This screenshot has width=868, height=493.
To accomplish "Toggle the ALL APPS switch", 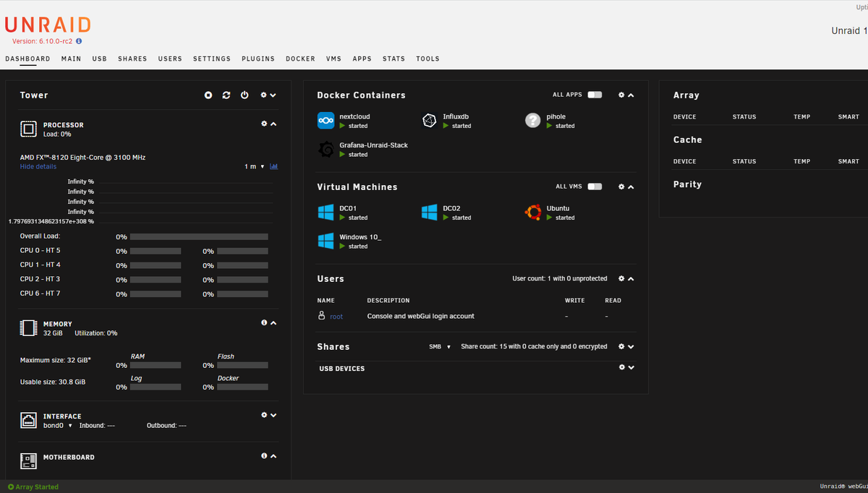I will point(595,95).
